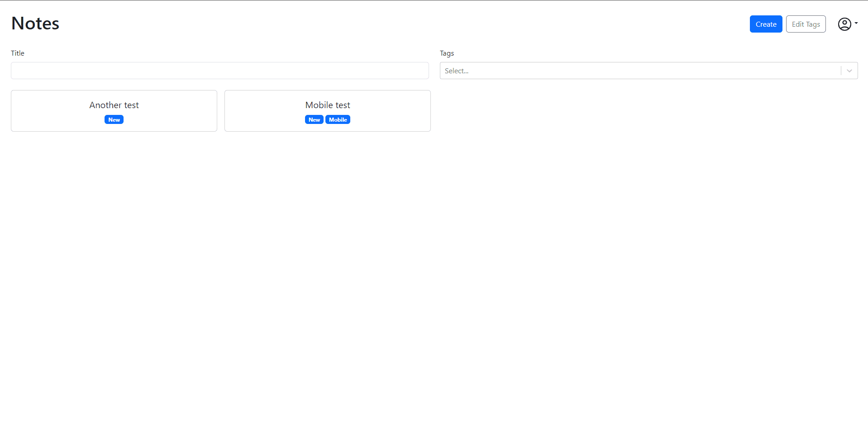The width and height of the screenshot is (868, 432).
Task: Click the Create button
Action: tap(766, 24)
